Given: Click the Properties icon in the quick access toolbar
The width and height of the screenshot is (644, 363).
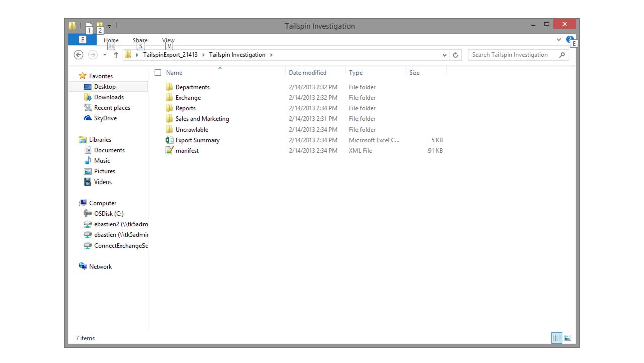Looking at the screenshot, I should (x=88, y=26).
